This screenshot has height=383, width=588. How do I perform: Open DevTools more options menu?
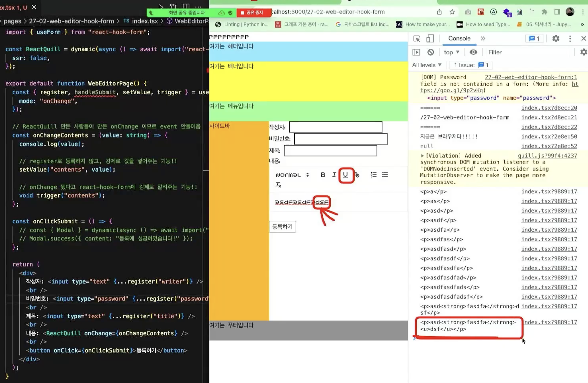[570, 39]
